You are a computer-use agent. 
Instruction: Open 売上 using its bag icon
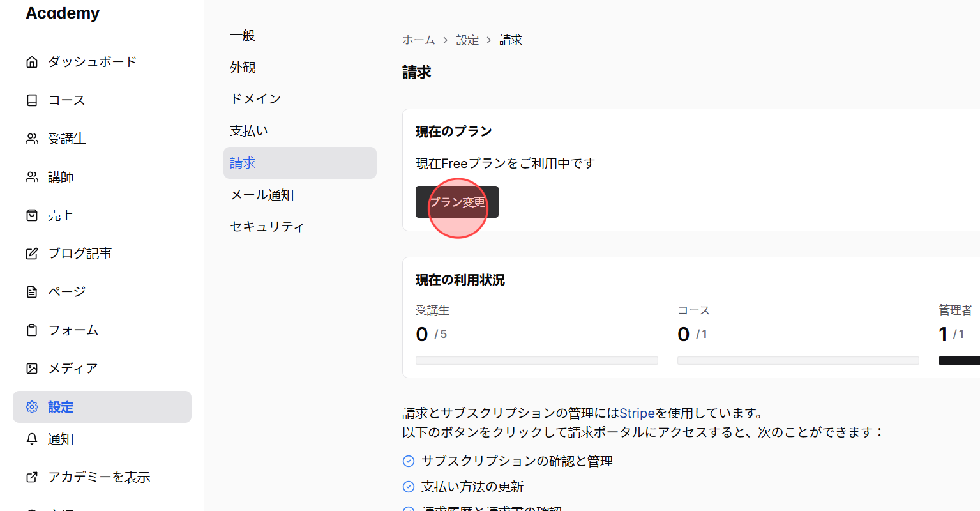point(32,215)
